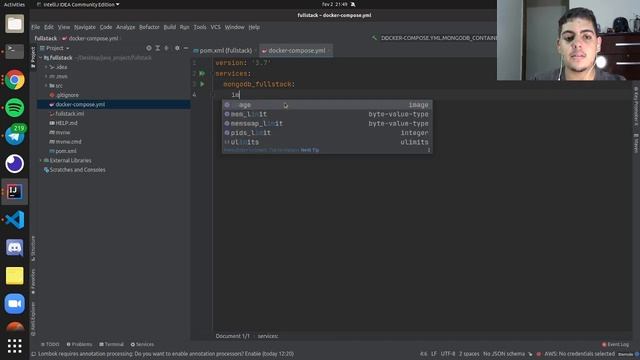Screen dimensions: 640x360
Task: Collapse fullstack project root node
Action: [x=41, y=58]
